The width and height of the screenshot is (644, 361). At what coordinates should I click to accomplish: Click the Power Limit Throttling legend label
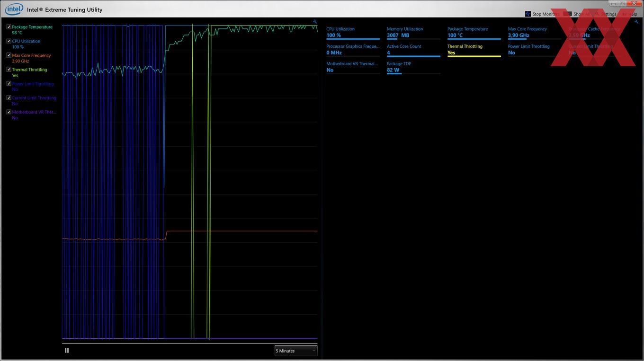[33, 84]
